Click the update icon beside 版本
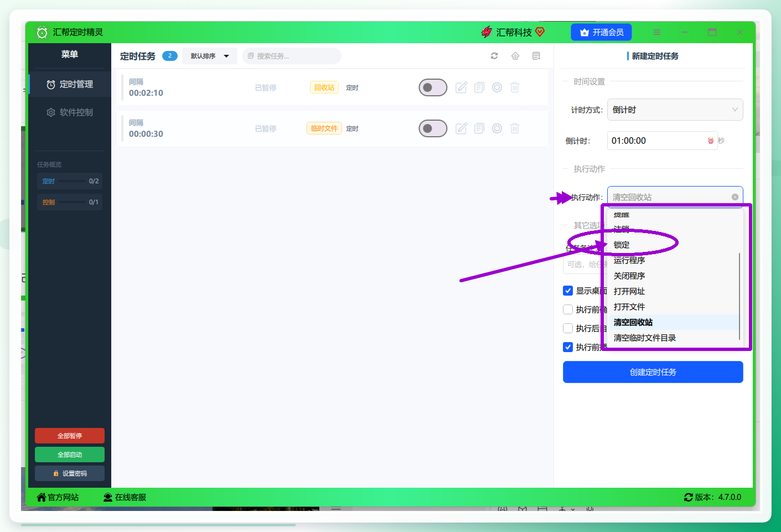Image resolution: width=781 pixels, height=532 pixels. click(x=689, y=497)
